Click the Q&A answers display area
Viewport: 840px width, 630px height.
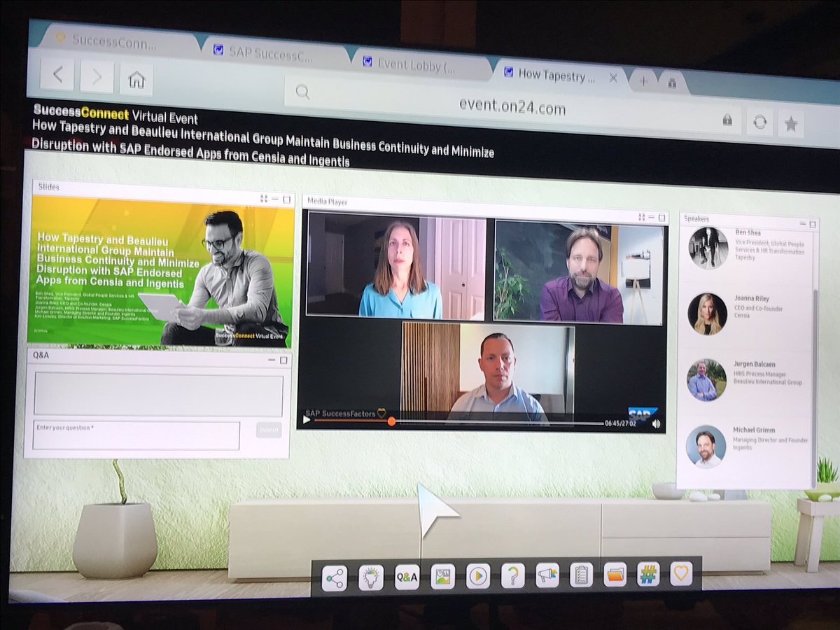tap(158, 395)
